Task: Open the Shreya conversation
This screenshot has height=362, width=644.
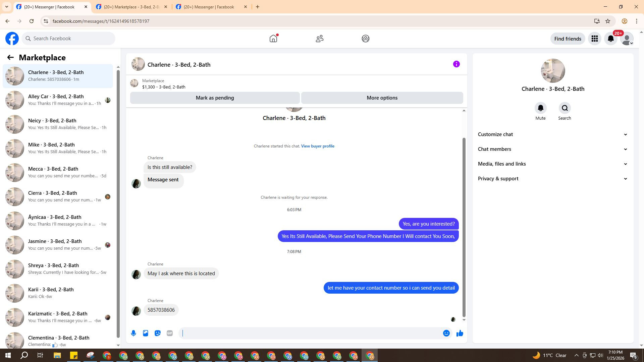Action: 58,269
